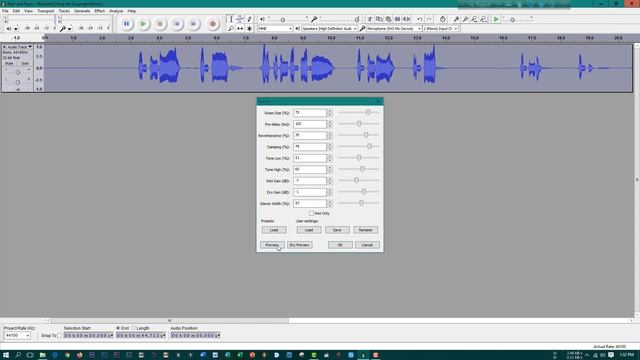Open the Effect menu

coord(100,11)
